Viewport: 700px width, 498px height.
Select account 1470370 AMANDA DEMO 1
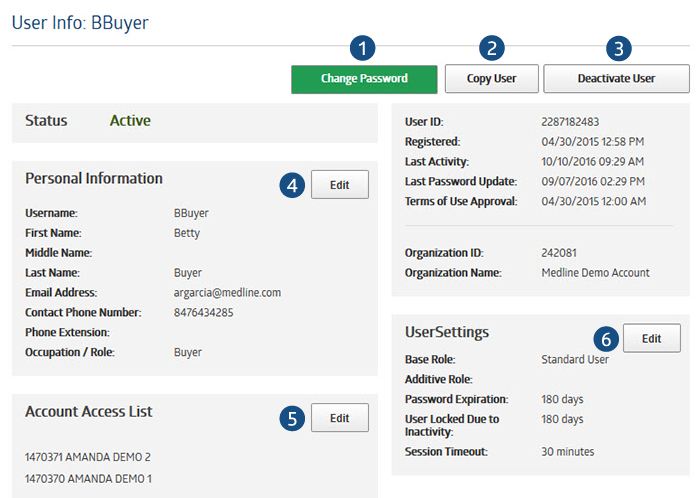88,479
